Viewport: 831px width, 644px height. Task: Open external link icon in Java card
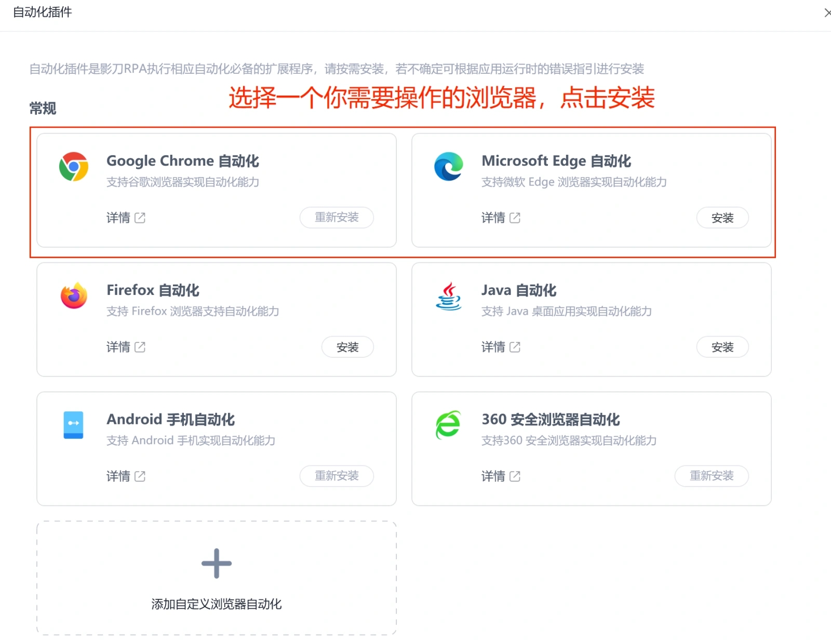click(x=515, y=347)
